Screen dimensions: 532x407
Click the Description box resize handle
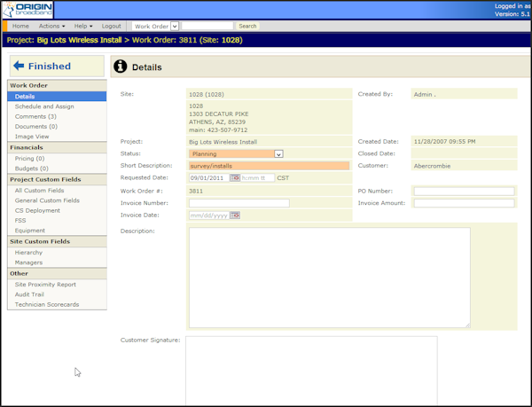[468, 325]
